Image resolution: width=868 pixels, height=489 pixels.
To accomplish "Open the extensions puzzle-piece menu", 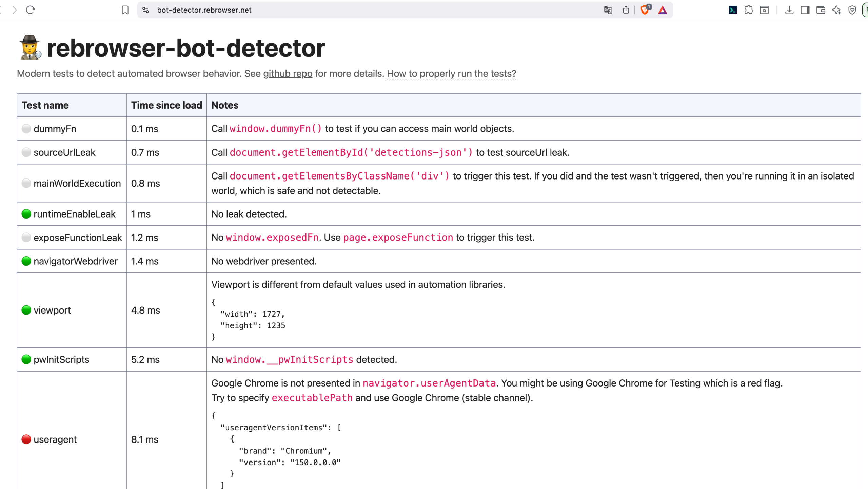I will 749,10.
